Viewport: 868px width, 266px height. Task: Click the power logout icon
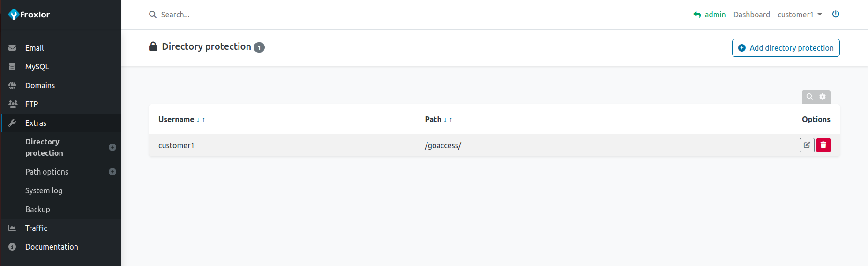click(x=835, y=14)
